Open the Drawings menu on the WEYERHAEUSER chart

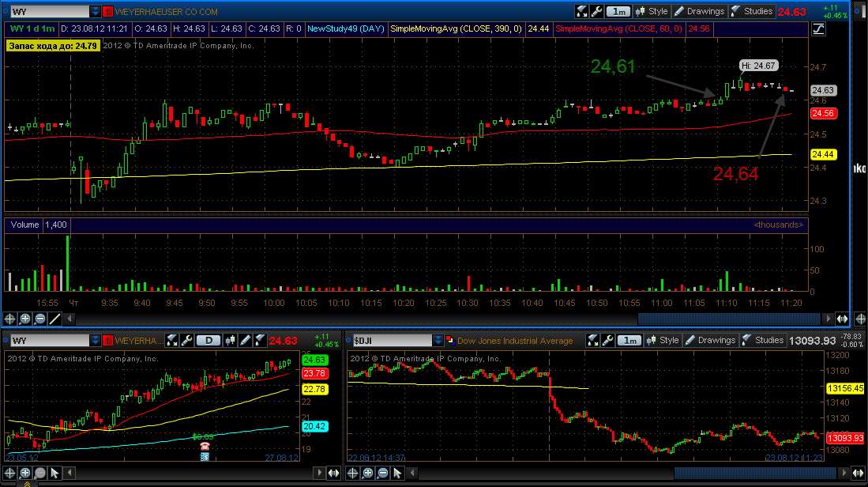(x=699, y=11)
